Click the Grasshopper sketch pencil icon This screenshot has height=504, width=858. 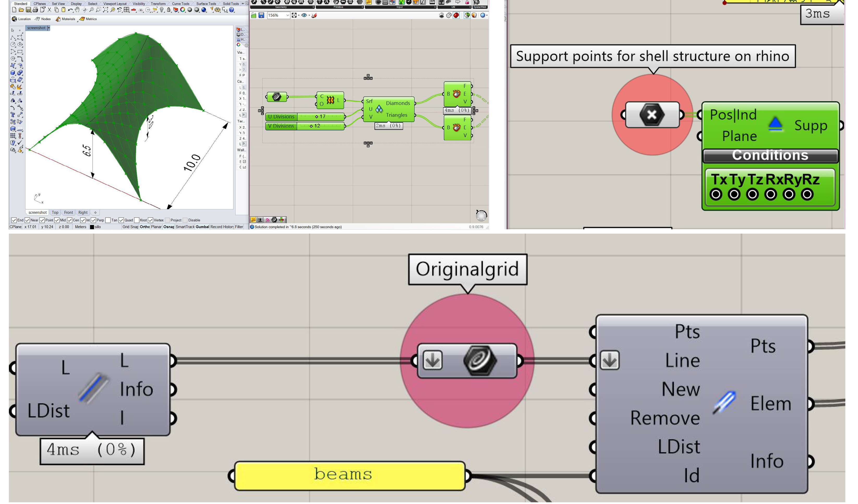(315, 15)
